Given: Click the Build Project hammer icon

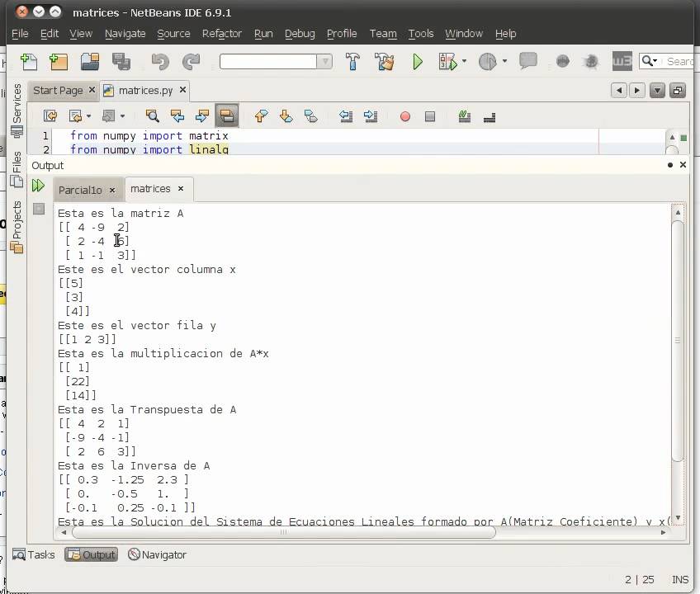Looking at the screenshot, I should click(x=352, y=62).
